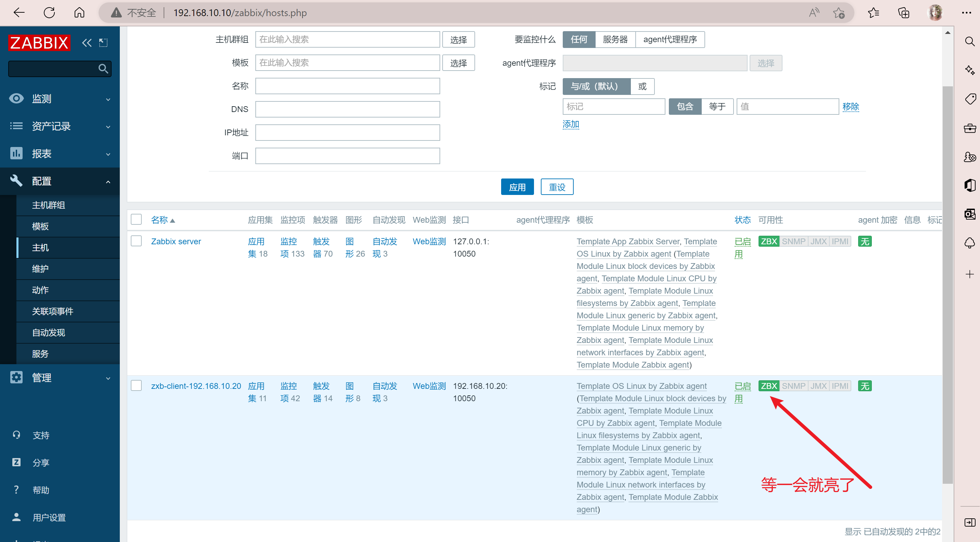
Task: Open 主机 configuration page
Action: click(68, 248)
